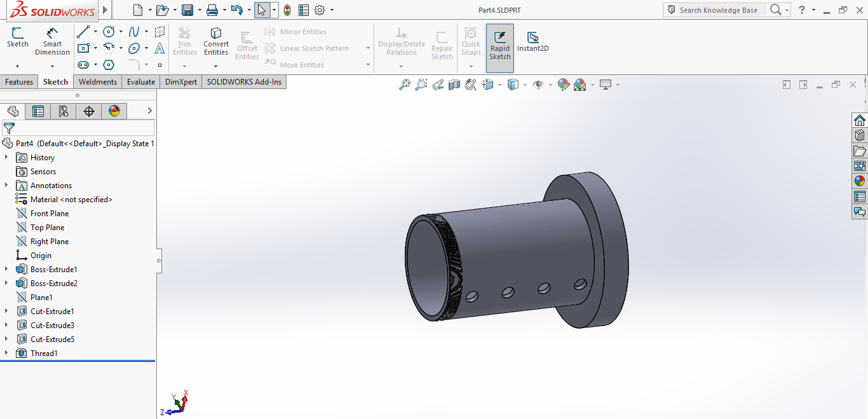868x419 pixels.
Task: Click the Smart Dimension tool
Action: click(x=52, y=41)
